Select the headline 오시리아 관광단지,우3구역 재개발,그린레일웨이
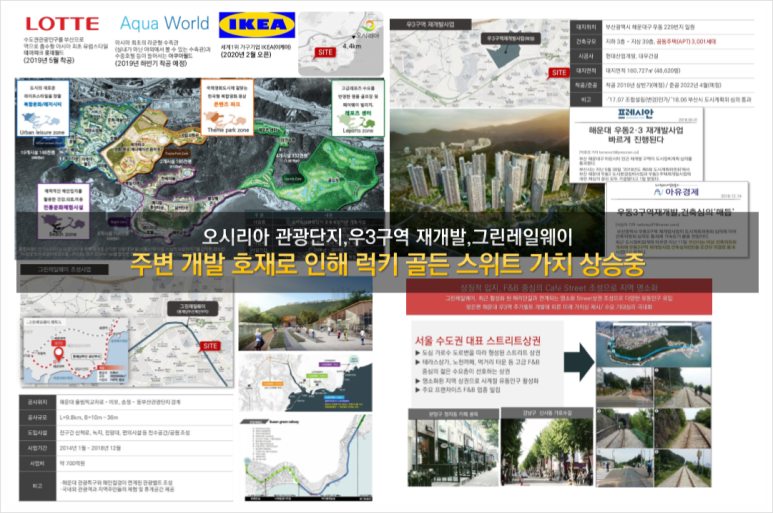The height and width of the screenshot is (513, 773). pos(387,237)
